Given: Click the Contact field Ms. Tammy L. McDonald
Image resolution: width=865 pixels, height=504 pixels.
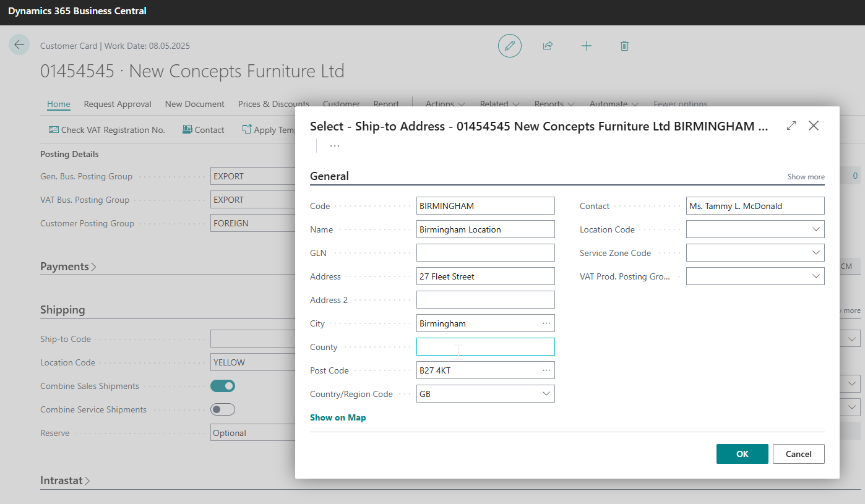Looking at the screenshot, I should point(755,206).
